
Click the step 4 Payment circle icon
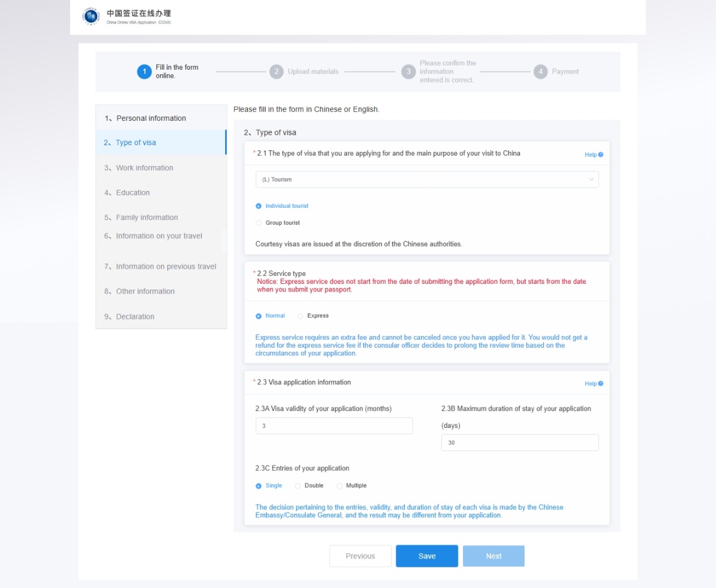coord(540,71)
